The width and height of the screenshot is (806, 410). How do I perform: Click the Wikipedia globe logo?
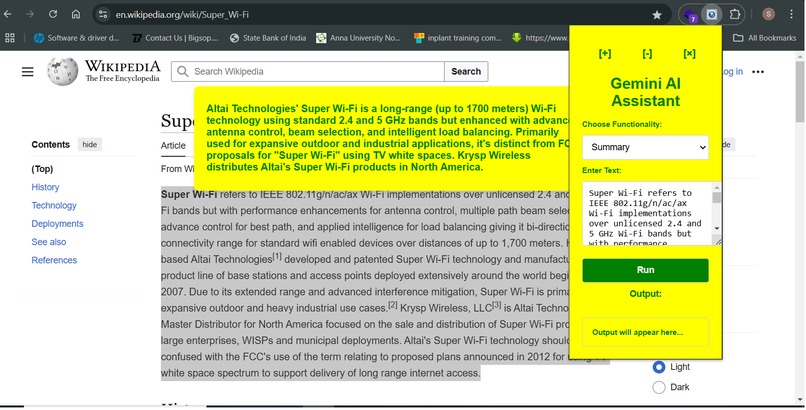[63, 71]
